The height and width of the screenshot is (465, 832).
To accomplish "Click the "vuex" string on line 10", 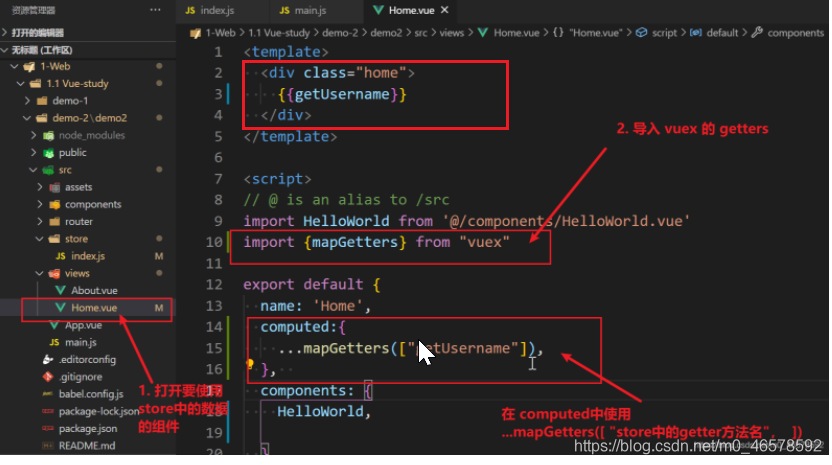I will [x=484, y=243].
